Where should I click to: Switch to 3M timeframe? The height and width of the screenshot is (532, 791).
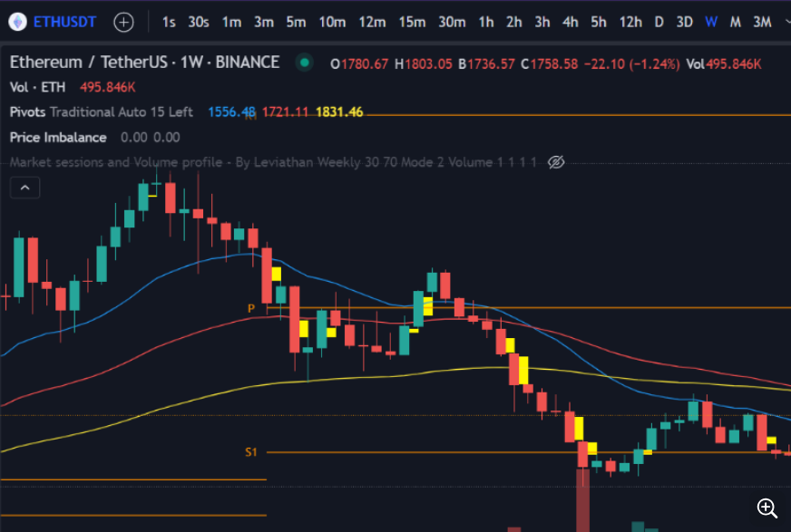pos(762,22)
